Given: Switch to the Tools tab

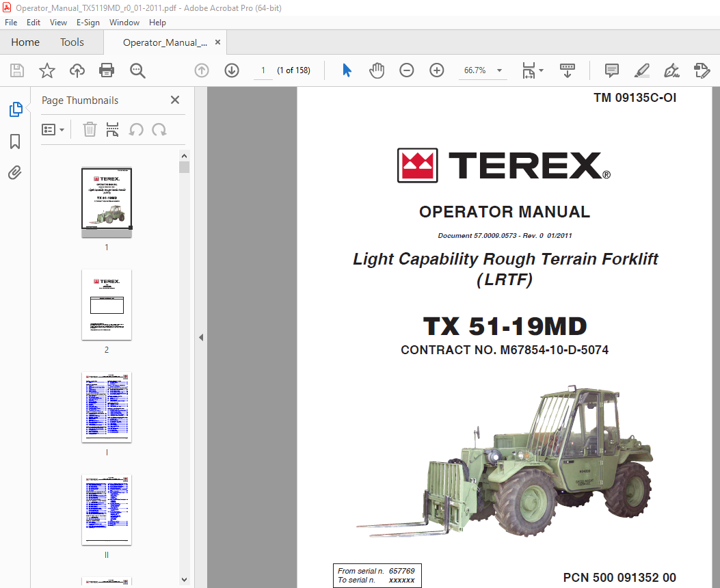Looking at the screenshot, I should pos(72,42).
